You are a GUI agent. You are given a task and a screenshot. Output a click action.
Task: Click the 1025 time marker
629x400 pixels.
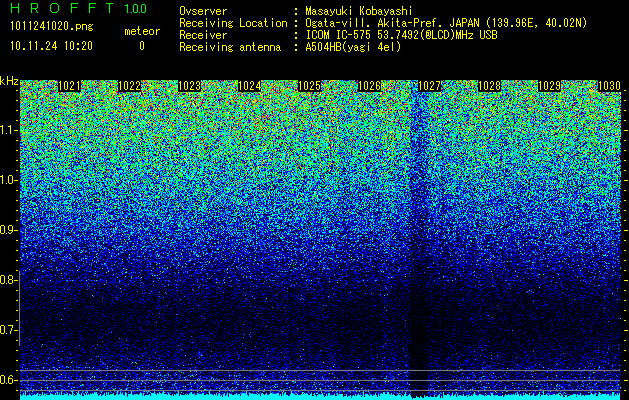tap(310, 86)
